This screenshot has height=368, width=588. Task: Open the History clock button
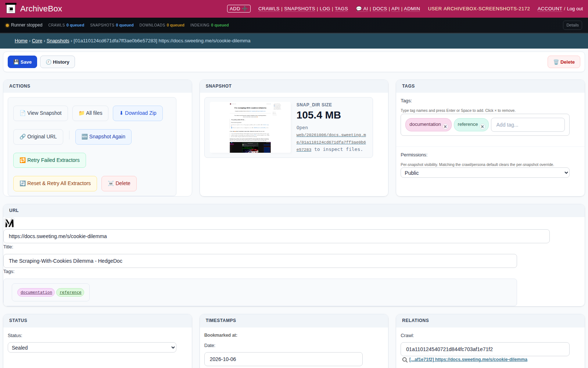(57, 62)
